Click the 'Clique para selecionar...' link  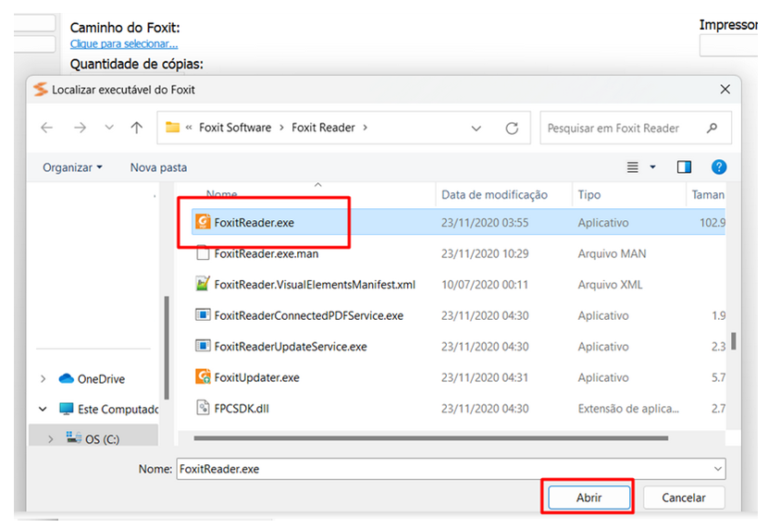(124, 44)
